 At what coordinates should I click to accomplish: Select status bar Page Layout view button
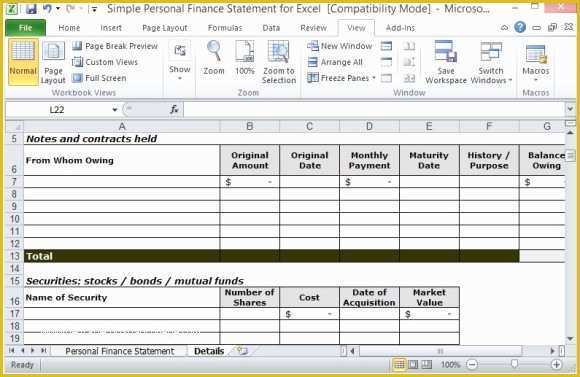(x=413, y=365)
